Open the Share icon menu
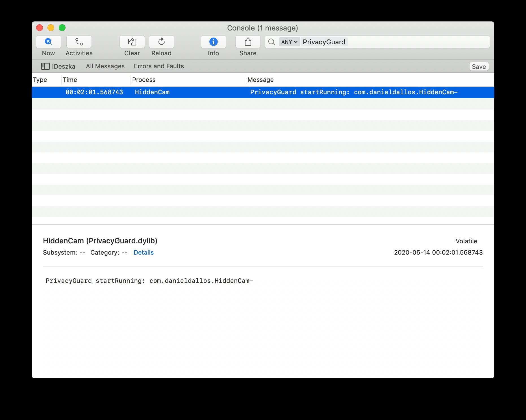526x420 pixels. click(248, 42)
